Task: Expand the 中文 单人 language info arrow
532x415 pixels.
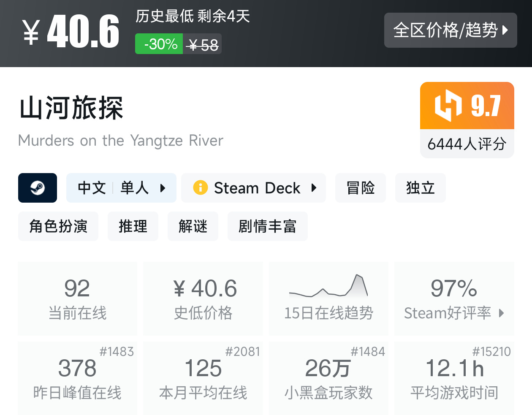Action: (x=163, y=188)
